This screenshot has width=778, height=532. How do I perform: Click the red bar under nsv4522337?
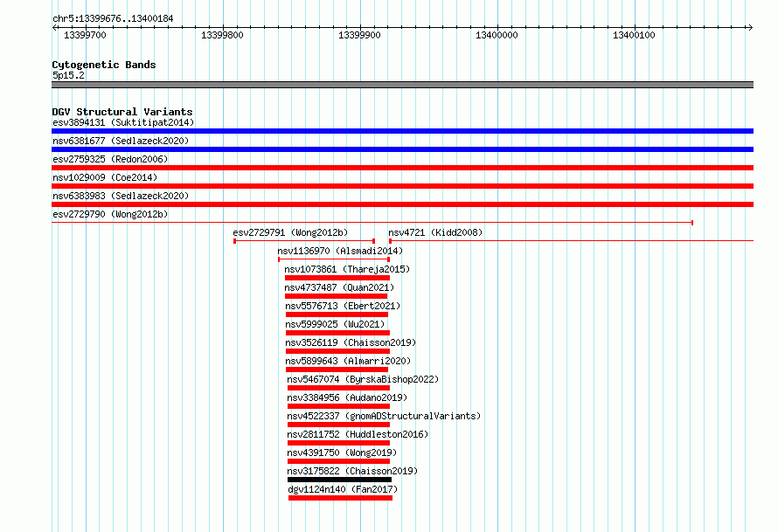(x=339, y=425)
